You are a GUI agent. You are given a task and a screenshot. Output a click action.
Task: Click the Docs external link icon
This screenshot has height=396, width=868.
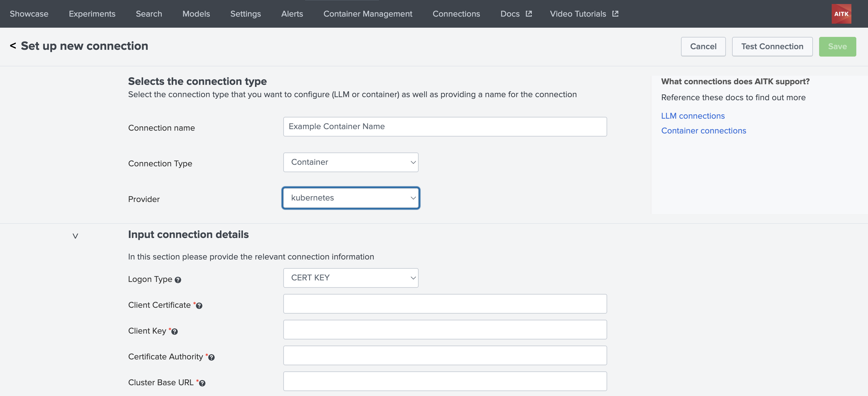(529, 14)
